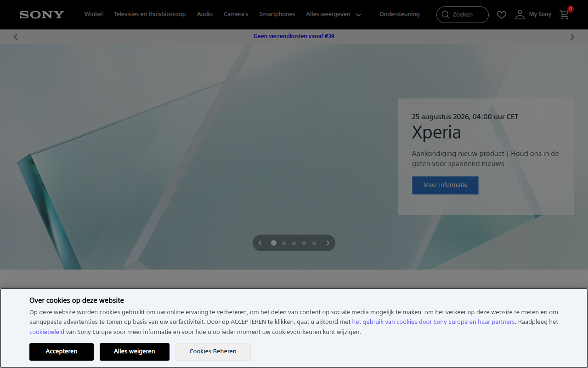
Task: Go to next carousel slide
Action: coord(328,243)
